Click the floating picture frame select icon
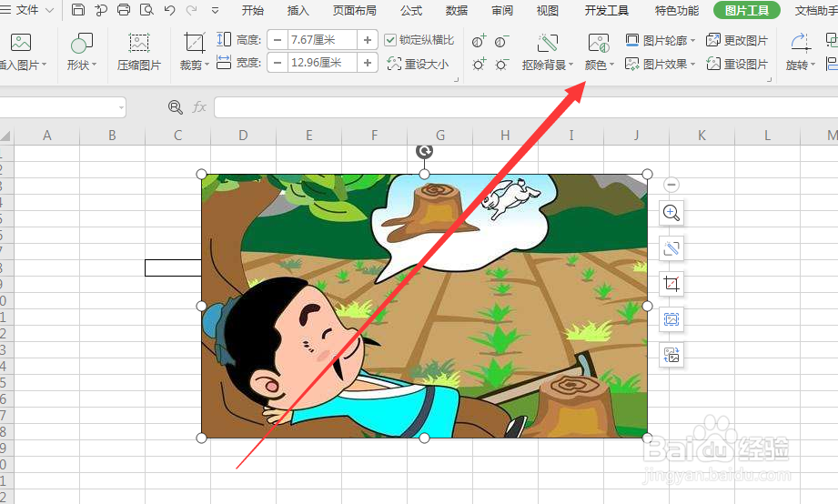This screenshot has height=504, width=838. click(x=671, y=319)
